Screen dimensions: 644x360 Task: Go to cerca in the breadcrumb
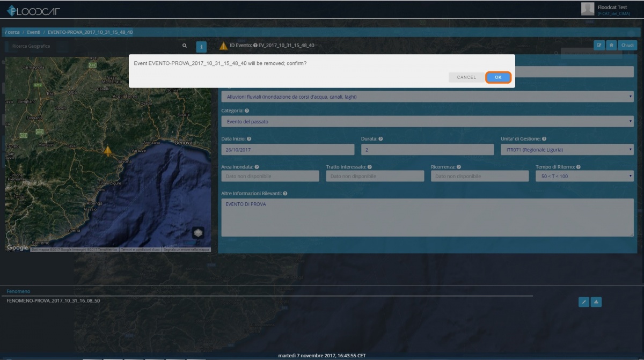pyautogui.click(x=13, y=32)
